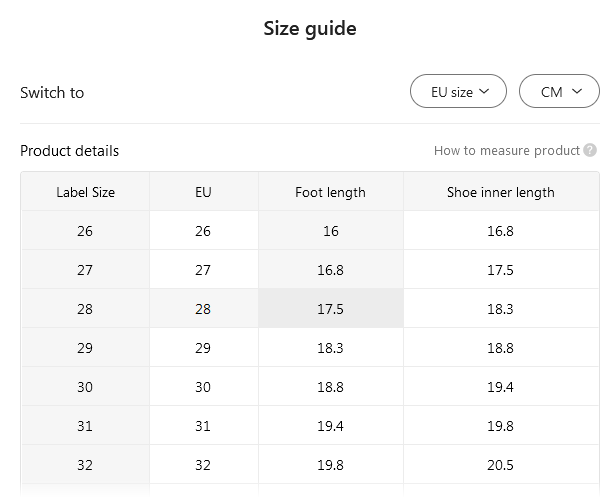The width and height of the screenshot is (611, 501).
Task: Click the EU column cell showing 28
Action: point(203,309)
